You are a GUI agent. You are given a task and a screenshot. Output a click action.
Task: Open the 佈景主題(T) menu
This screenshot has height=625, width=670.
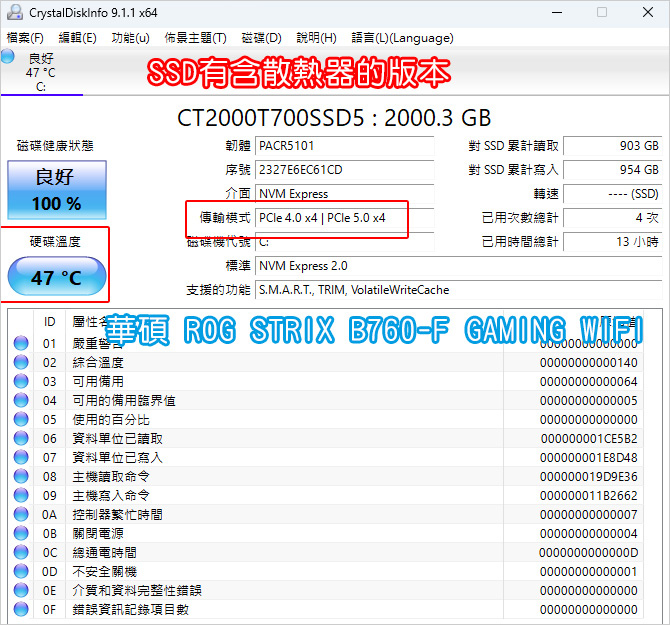click(x=195, y=38)
